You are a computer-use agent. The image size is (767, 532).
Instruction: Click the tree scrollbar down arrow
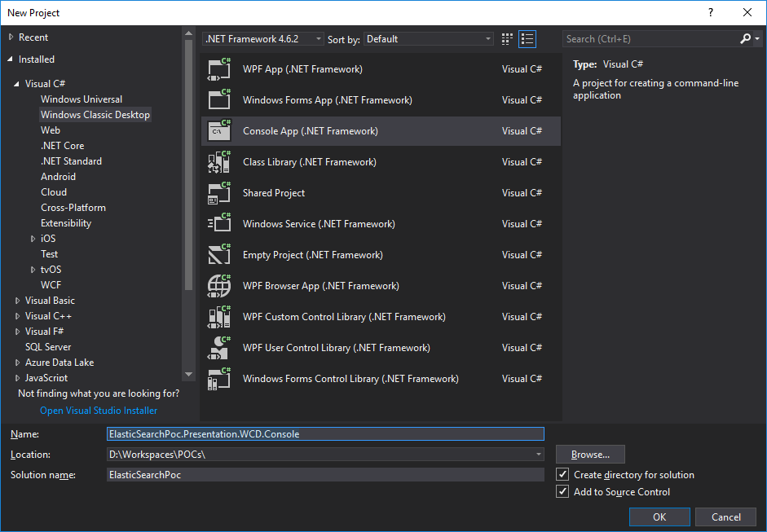coord(188,375)
